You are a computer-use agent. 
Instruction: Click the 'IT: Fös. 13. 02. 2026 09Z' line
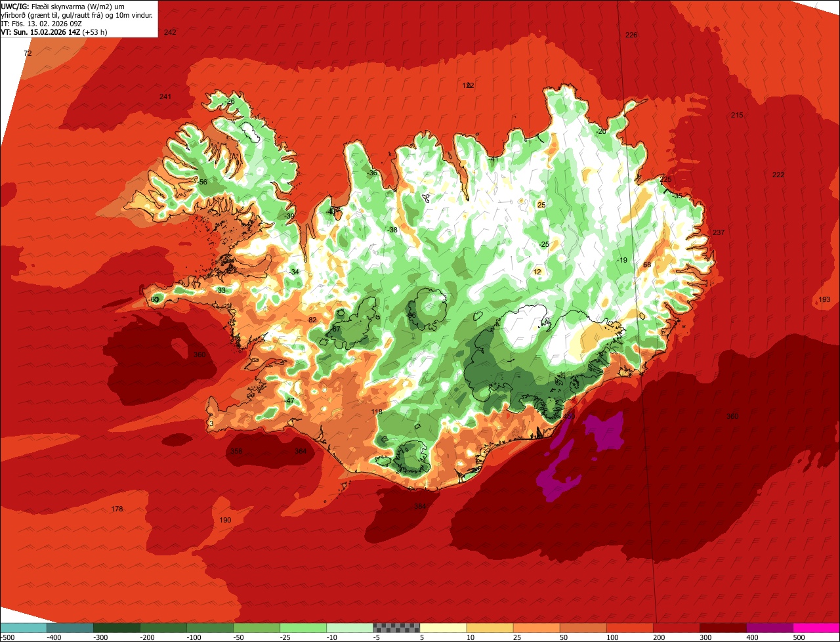[x=41, y=24]
